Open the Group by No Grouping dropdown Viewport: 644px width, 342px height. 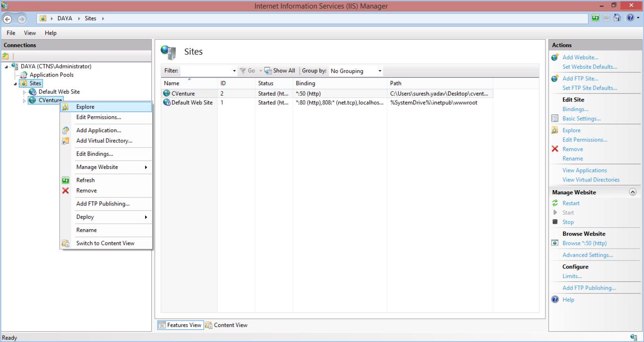click(x=356, y=71)
